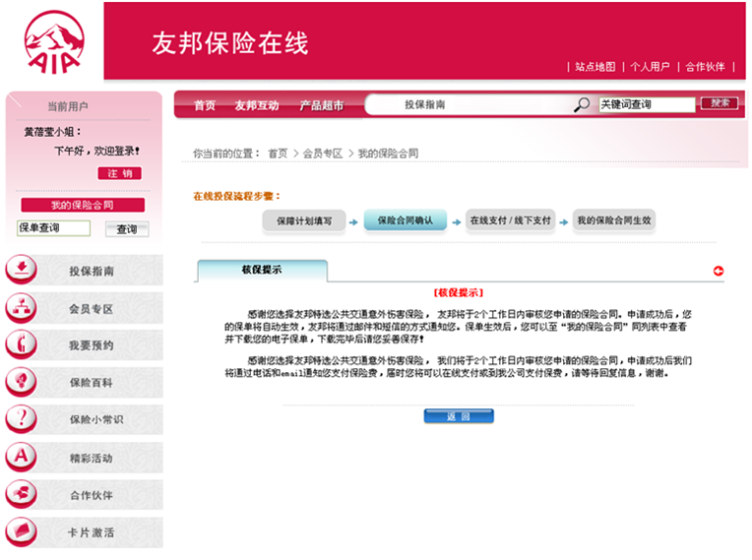
Task: Focus the 保单查询 input field
Action: pyautogui.click(x=54, y=228)
